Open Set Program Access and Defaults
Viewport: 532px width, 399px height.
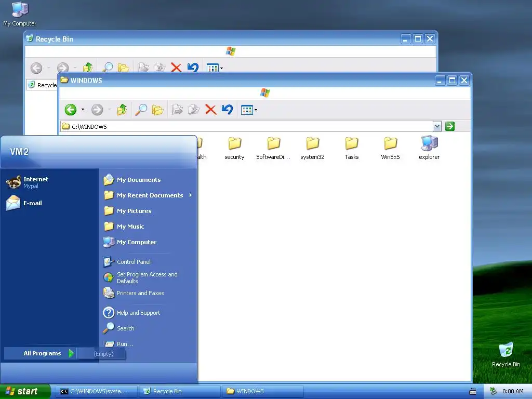point(148,277)
